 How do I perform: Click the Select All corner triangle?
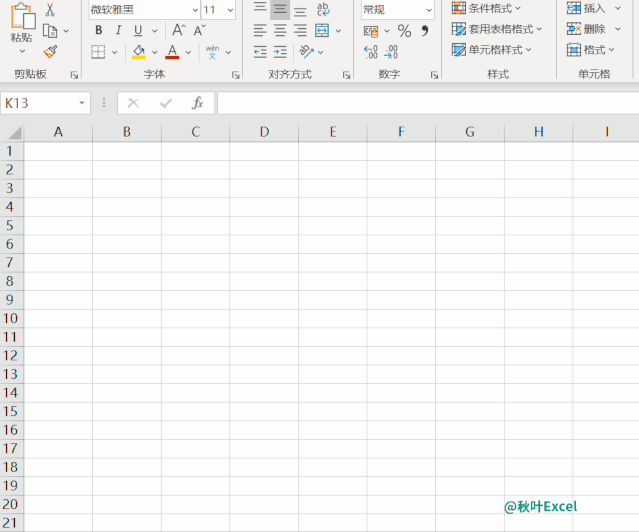[x=14, y=132]
